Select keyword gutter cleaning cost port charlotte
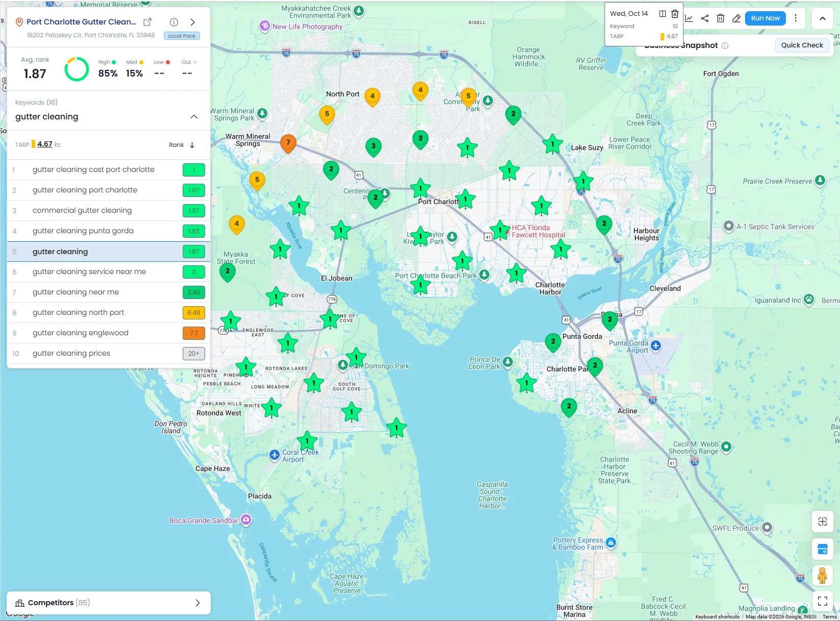 click(x=109, y=169)
